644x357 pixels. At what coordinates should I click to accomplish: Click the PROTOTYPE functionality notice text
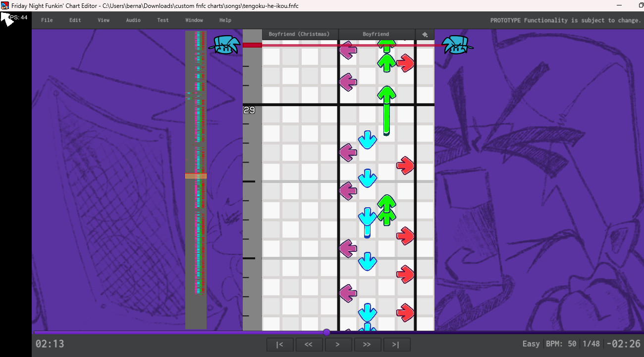click(566, 20)
